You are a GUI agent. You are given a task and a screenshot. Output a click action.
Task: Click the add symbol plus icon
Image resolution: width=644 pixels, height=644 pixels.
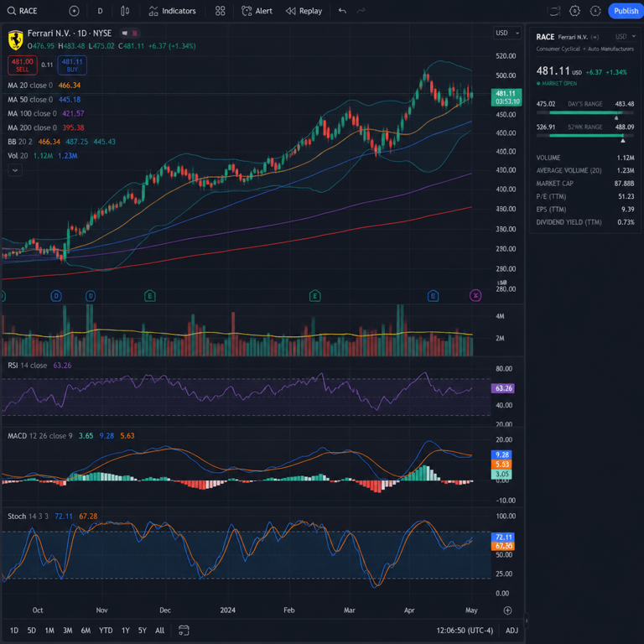coord(74,11)
